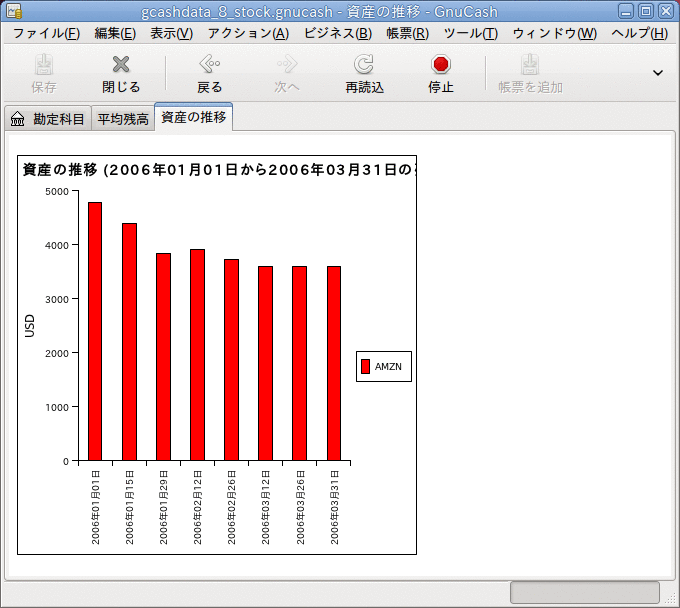Switch to the Accounts (勘定科目) tab

[47, 119]
